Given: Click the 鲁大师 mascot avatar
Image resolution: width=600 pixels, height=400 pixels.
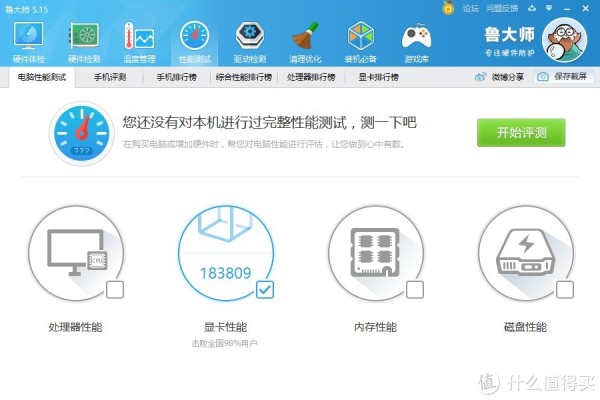Looking at the screenshot, I should (x=564, y=40).
